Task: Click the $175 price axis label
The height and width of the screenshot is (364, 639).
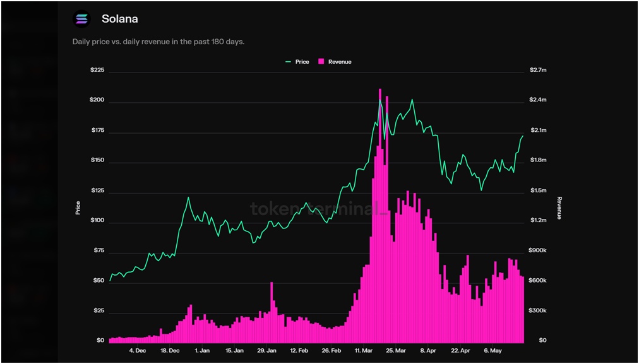Action: pyautogui.click(x=97, y=131)
